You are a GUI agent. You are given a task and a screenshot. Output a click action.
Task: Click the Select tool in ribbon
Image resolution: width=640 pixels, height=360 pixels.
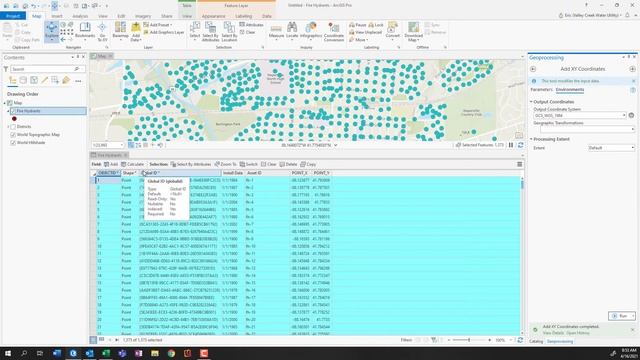click(x=195, y=31)
